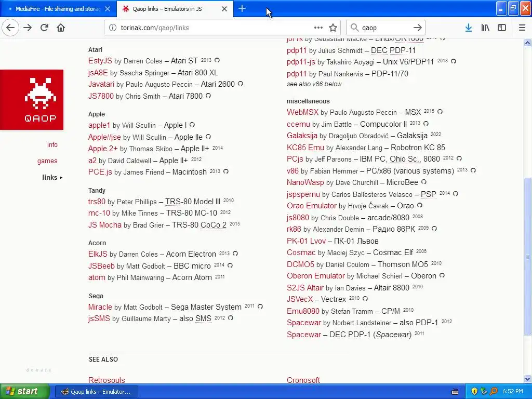Bookmark this page with the star
Viewport: 532px width, 399px height.
coord(333,28)
